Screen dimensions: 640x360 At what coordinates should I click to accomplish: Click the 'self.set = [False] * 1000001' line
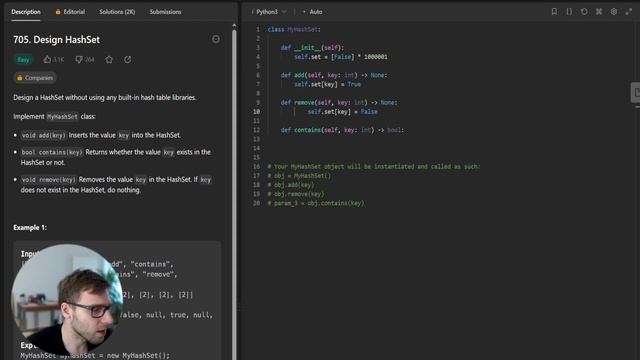[x=341, y=57]
